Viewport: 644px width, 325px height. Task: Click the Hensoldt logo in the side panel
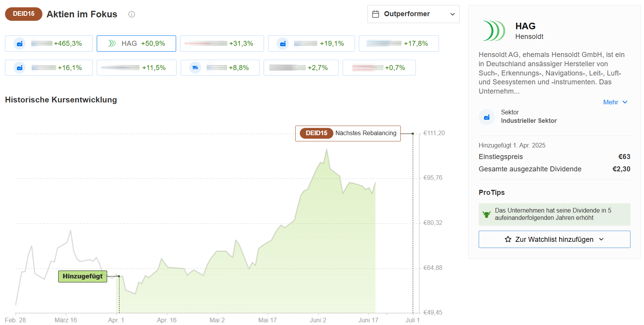[494, 31]
